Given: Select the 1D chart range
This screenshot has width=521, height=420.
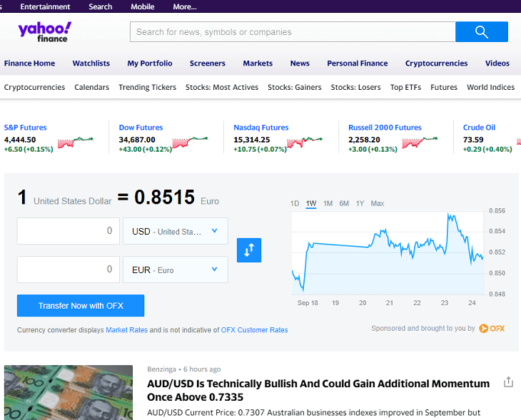Looking at the screenshot, I should (x=295, y=203).
